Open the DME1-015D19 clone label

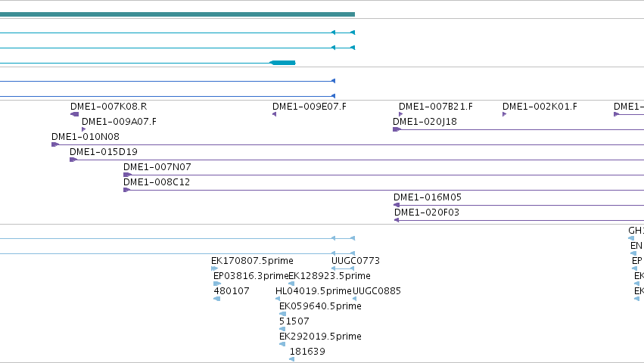[x=104, y=152]
